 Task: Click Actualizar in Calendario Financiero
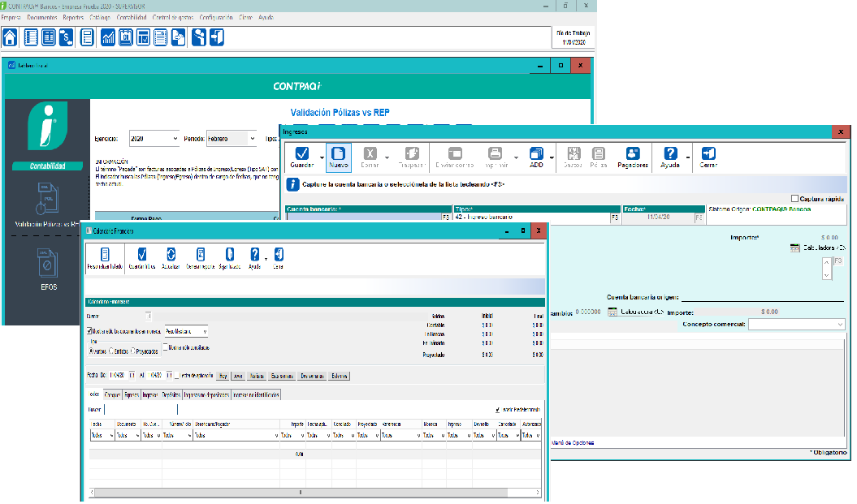coord(171,258)
